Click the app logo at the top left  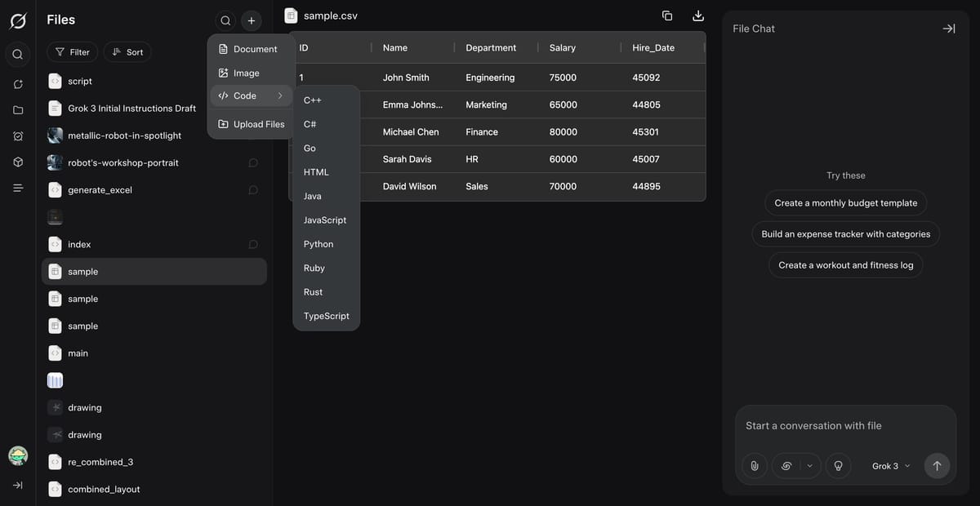tap(17, 20)
